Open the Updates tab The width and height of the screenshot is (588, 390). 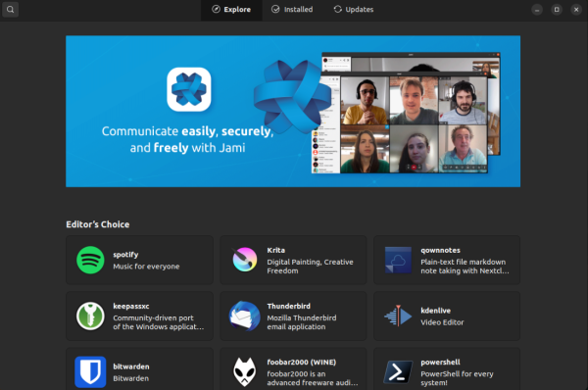pyautogui.click(x=354, y=10)
